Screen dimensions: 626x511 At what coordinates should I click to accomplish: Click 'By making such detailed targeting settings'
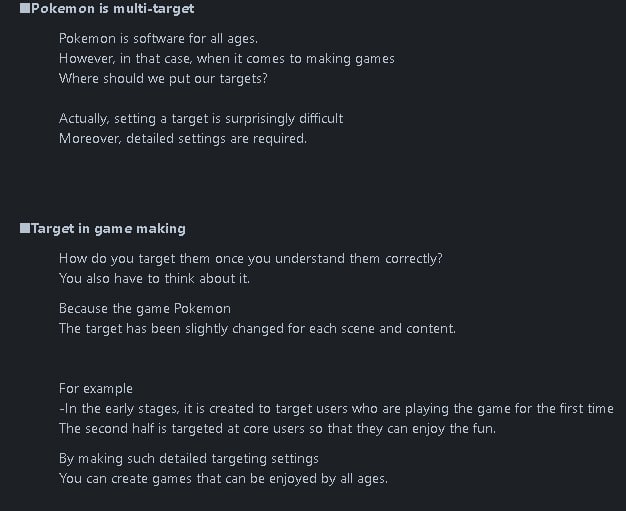pos(188,459)
